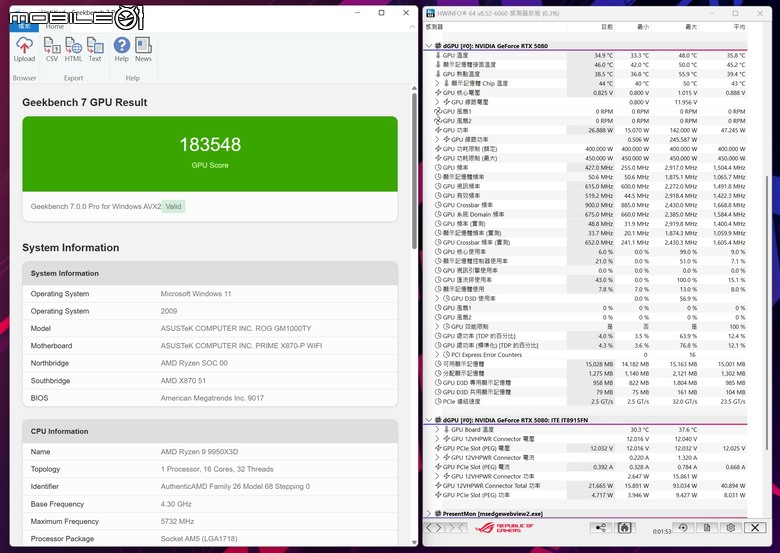The height and width of the screenshot is (553, 780).
Task: Click Geekbench vertical scrollbar thumb
Action: click(x=414, y=171)
